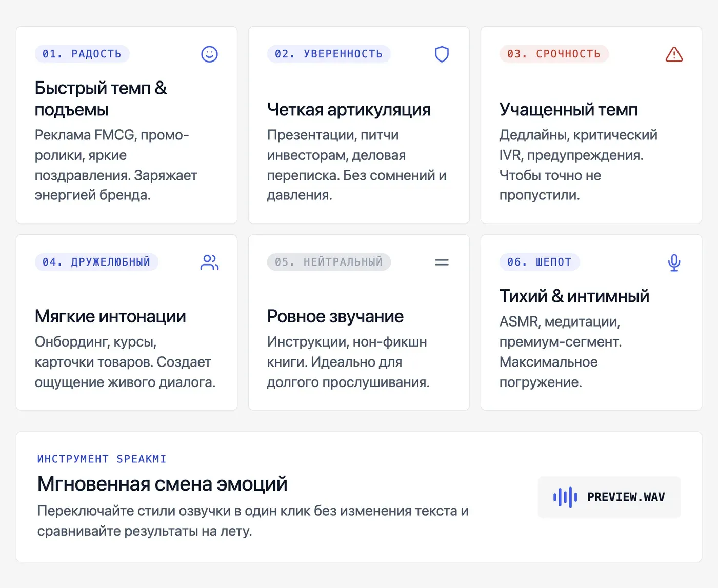718x588 pixels.
Task: Click the people icon in Дружелюбный card
Action: [209, 262]
